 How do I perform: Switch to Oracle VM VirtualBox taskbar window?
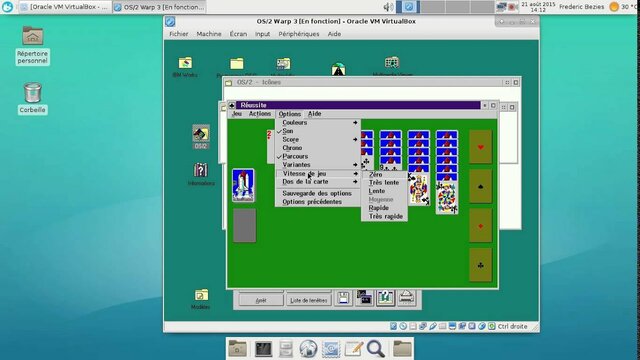[65, 7]
